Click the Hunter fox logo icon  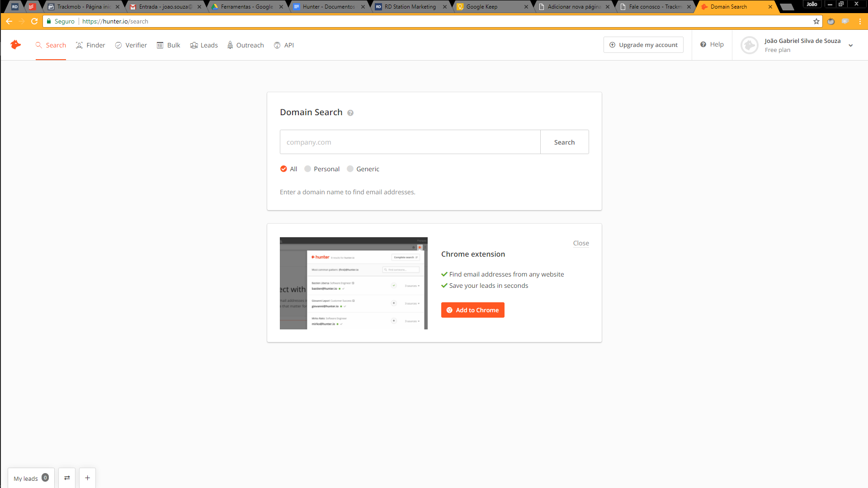coord(16,45)
